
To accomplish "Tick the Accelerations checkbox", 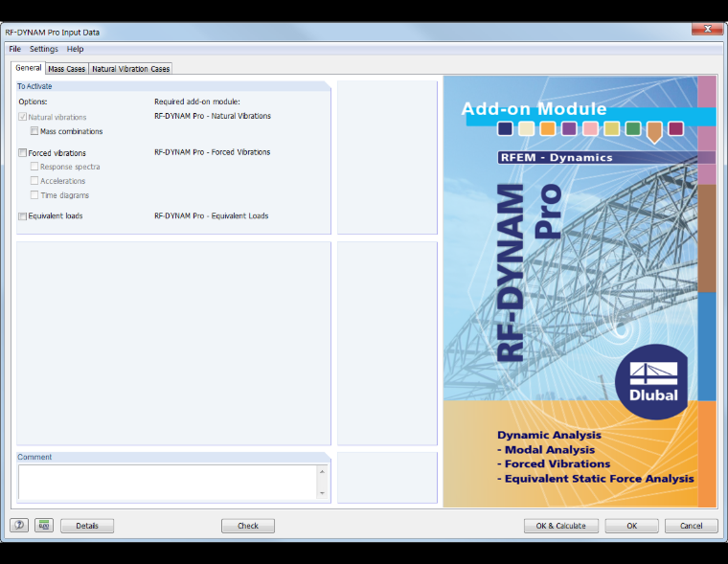I will pos(34,181).
